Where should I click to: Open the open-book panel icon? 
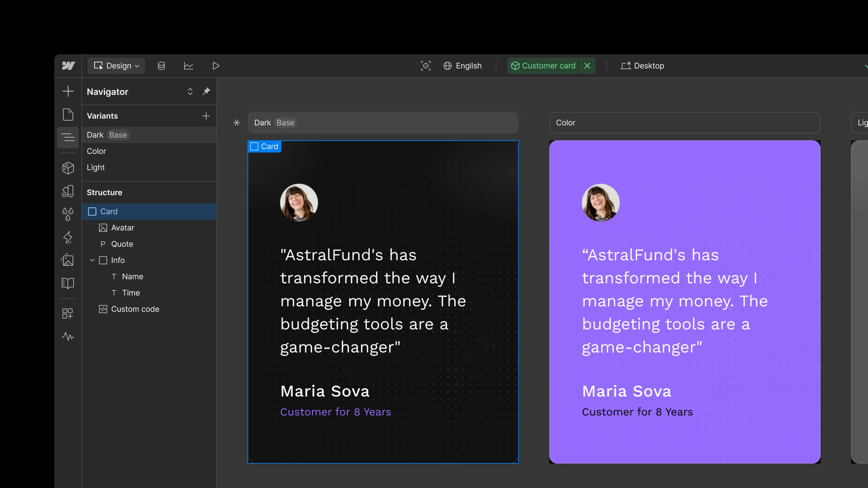click(x=68, y=283)
